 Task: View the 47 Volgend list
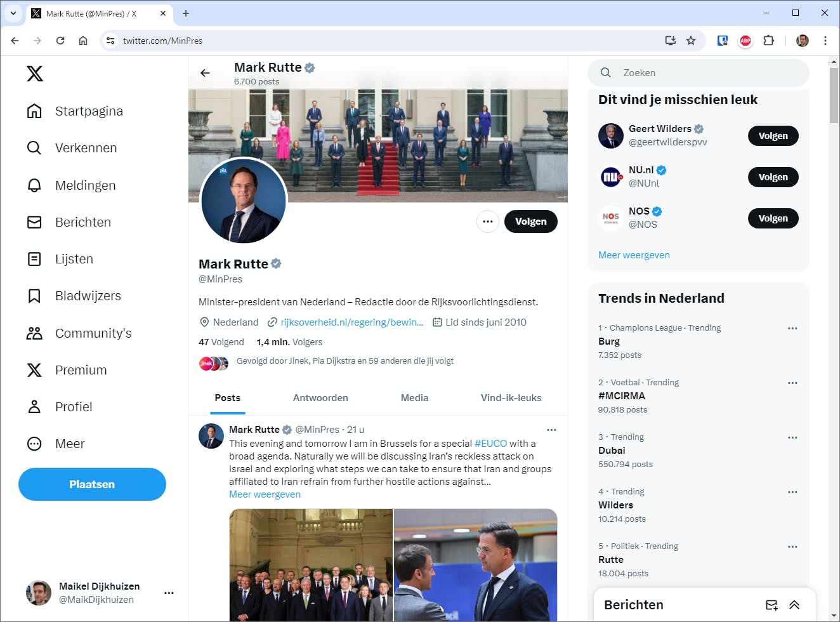tap(221, 342)
